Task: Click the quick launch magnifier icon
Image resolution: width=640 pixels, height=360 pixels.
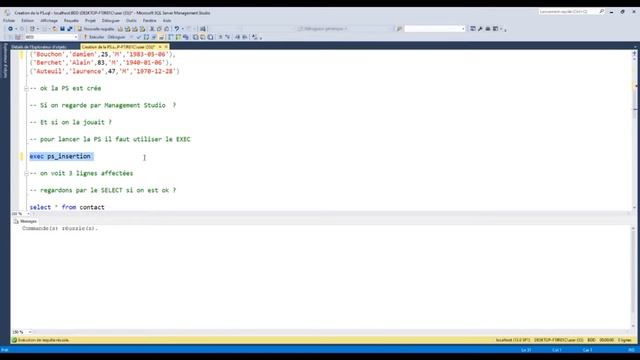Action: (x=602, y=12)
